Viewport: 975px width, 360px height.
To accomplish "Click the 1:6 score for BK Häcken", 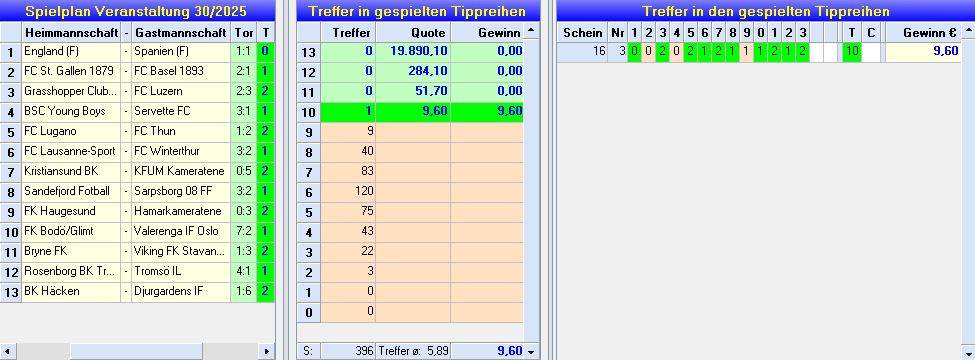I will [244, 291].
